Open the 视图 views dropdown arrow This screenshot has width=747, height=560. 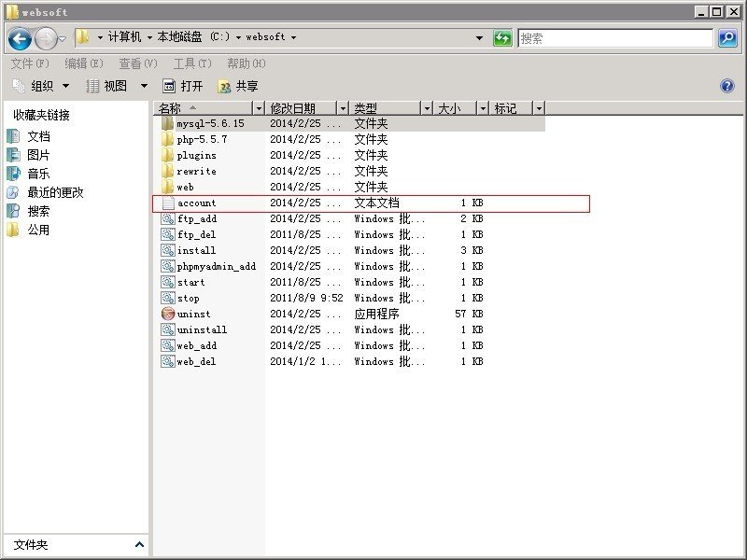coord(144,86)
